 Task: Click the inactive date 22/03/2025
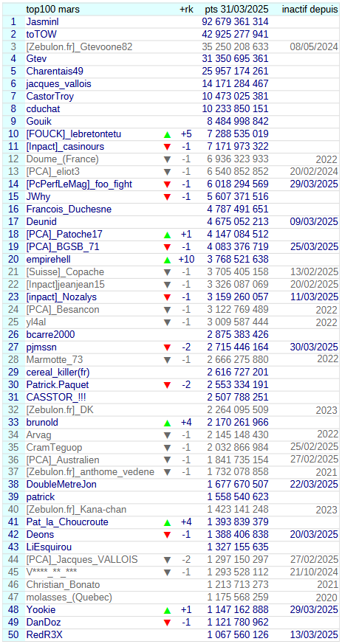coord(314,485)
